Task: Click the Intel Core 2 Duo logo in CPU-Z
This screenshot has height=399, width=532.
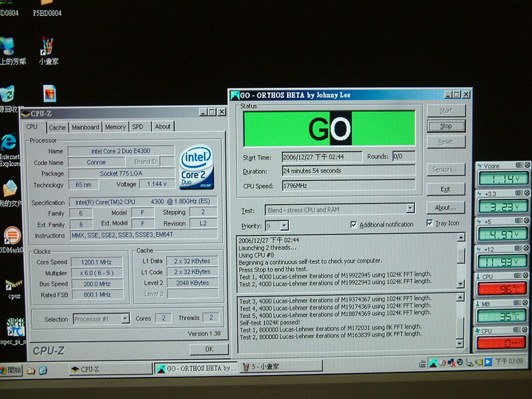Action: tap(196, 167)
